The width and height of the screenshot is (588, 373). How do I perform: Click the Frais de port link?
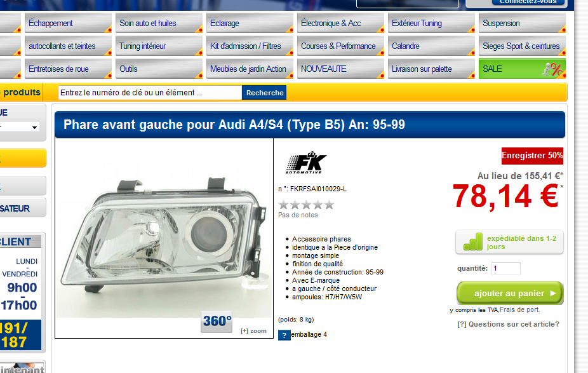tap(520, 310)
